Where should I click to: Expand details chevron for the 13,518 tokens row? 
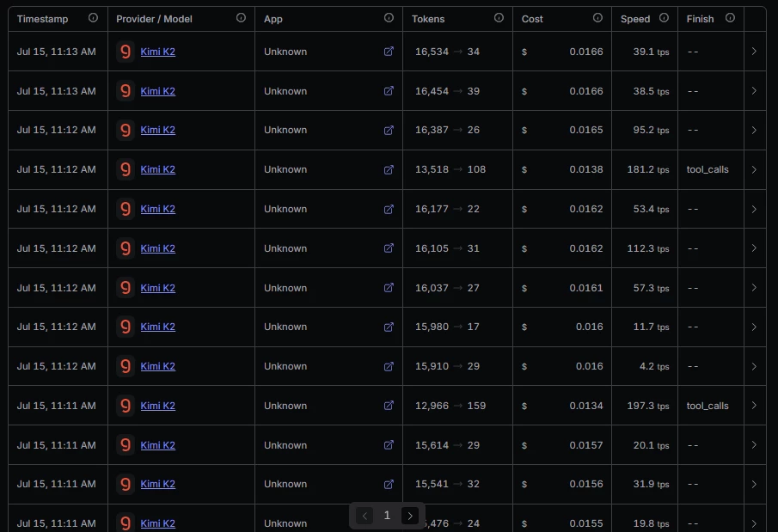(754, 169)
